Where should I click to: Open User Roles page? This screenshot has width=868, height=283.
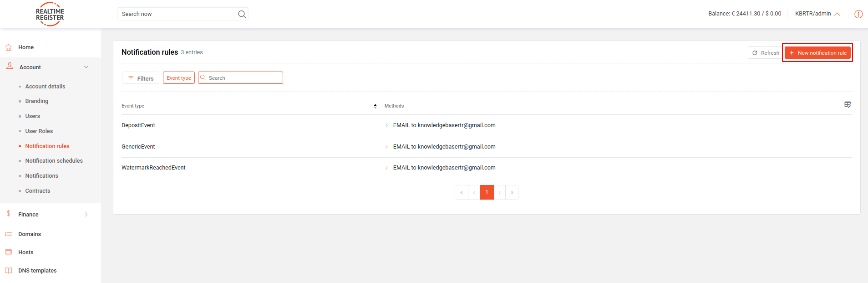[39, 131]
